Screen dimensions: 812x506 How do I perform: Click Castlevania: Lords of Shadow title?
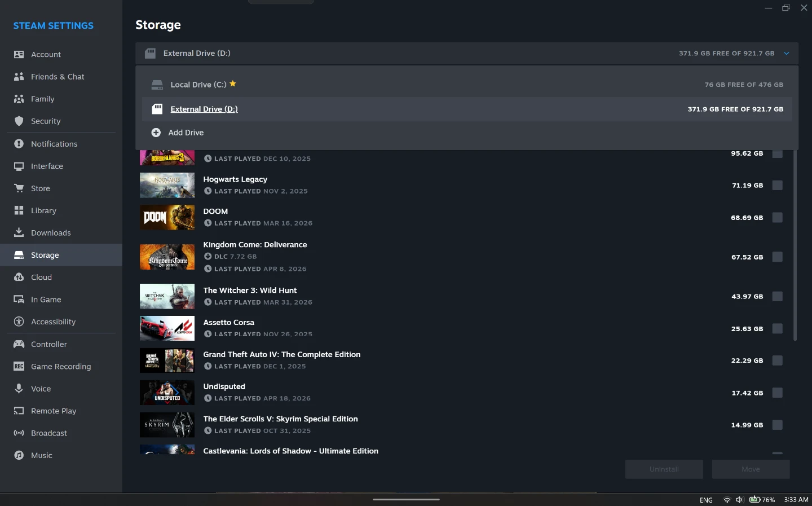pyautogui.click(x=291, y=451)
